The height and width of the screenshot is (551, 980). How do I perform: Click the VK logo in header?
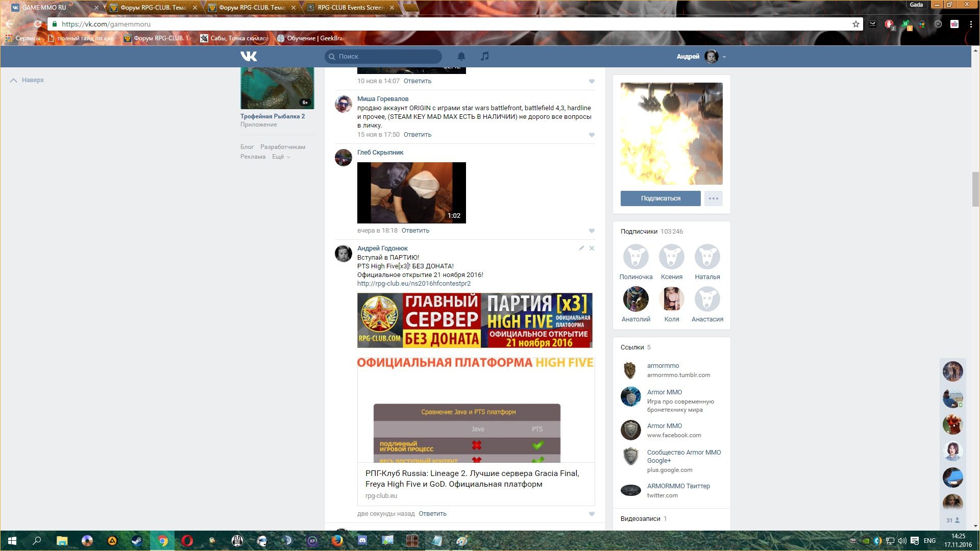coord(249,56)
